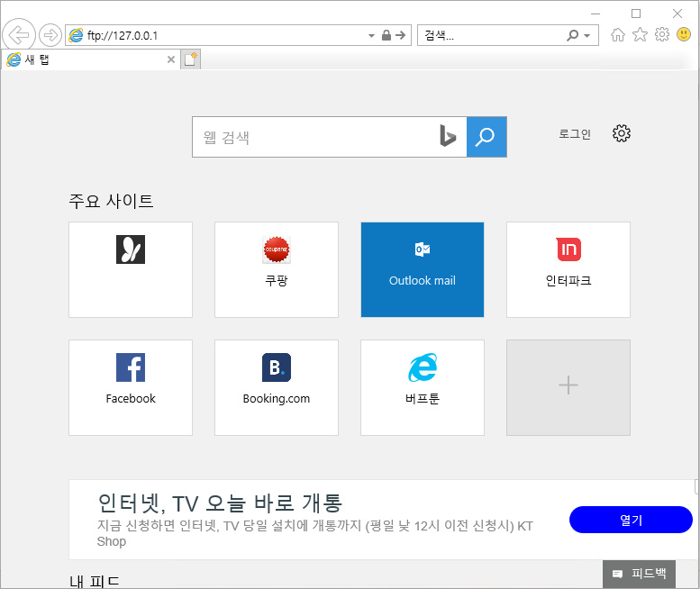Viewport: 700px width, 589px height.
Task: Go back with the Back arrow button
Action: click(19, 35)
